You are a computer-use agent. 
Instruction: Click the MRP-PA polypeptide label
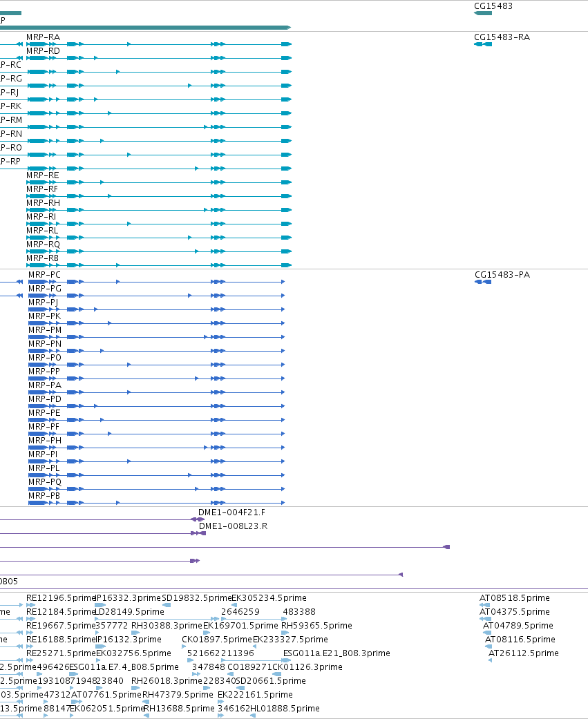45,385
